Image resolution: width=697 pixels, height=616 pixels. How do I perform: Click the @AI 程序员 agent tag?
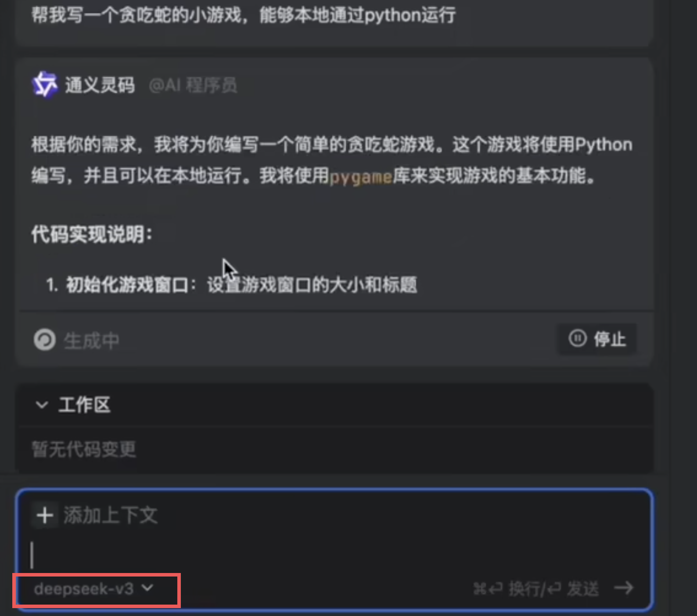click(x=193, y=85)
